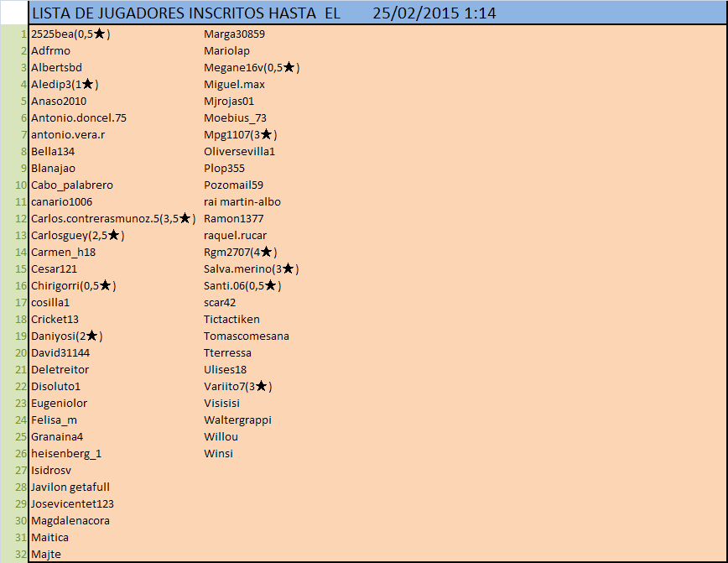
Task: Click the Carlos.contrerasmunoz.5 cell
Action: (112, 219)
